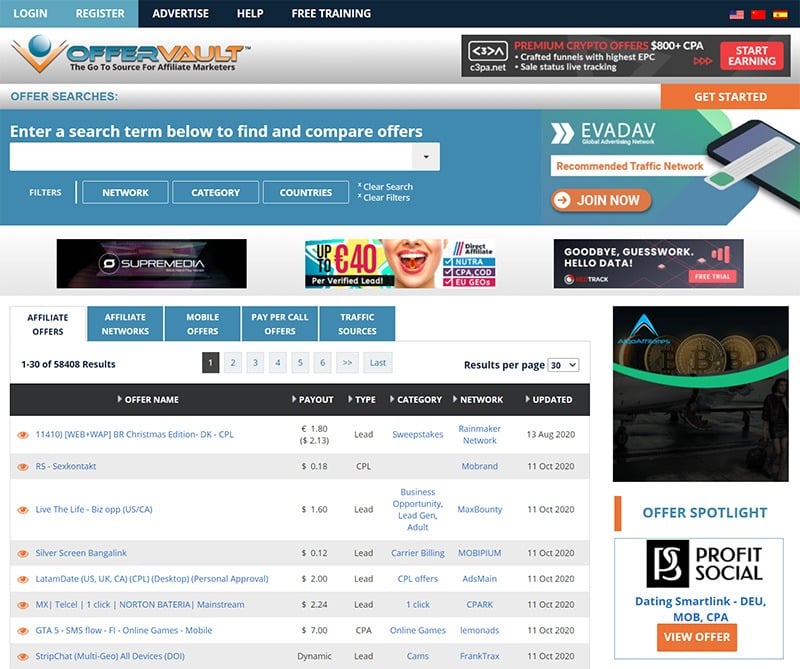Click Join Now on Evadav banner
This screenshot has width=800, height=669.
601,200
